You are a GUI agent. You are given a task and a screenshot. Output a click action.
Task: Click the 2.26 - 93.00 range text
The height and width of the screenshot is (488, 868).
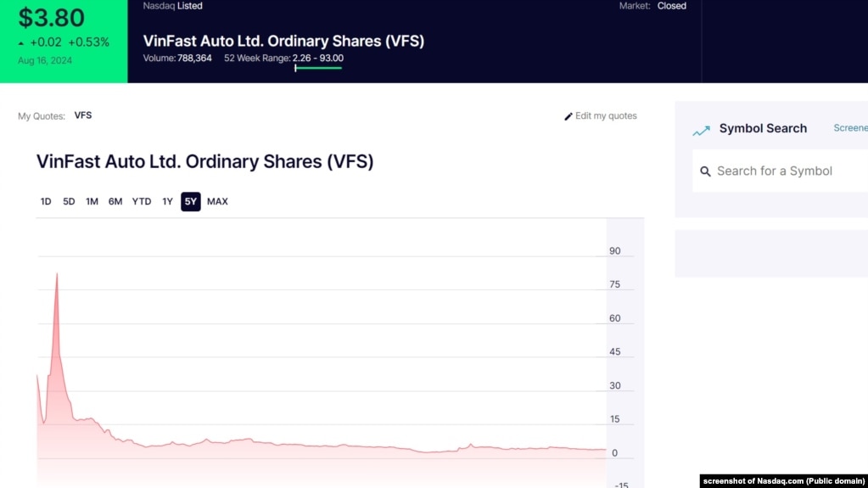317,59
